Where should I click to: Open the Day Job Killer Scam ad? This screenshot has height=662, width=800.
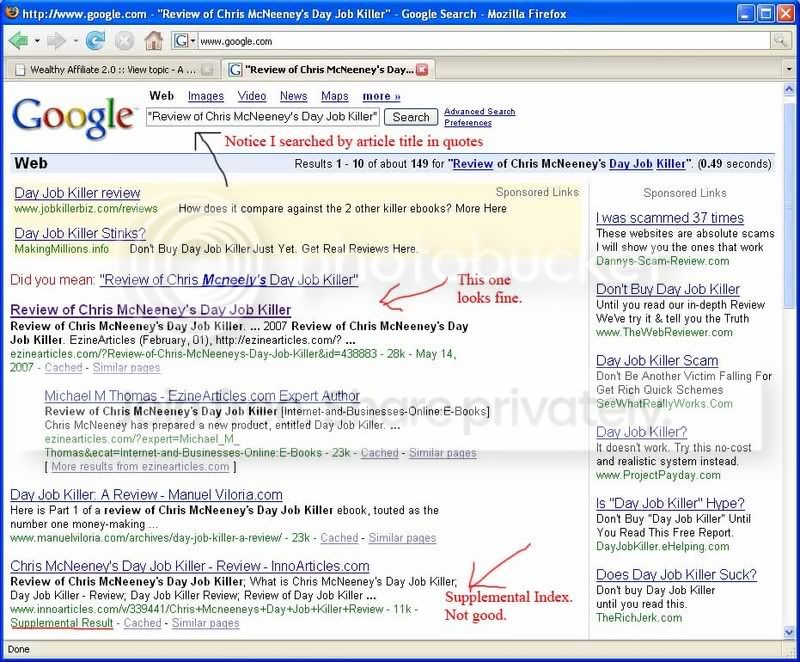657,361
